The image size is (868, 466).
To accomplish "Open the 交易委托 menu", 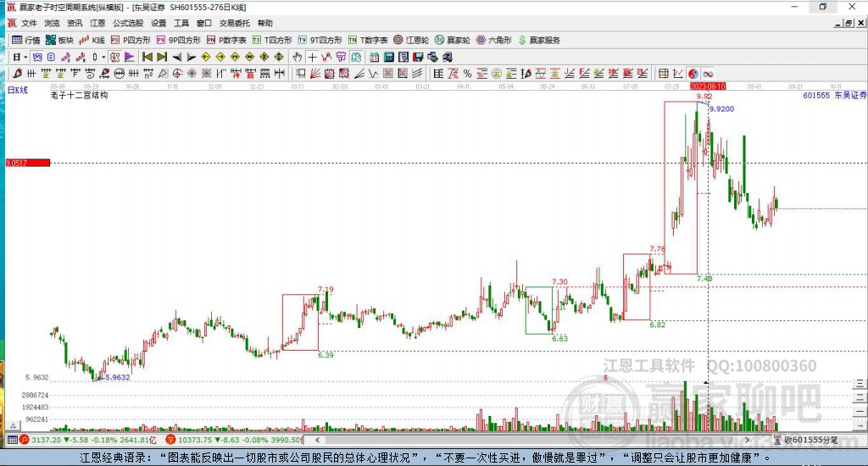I will tap(234, 23).
